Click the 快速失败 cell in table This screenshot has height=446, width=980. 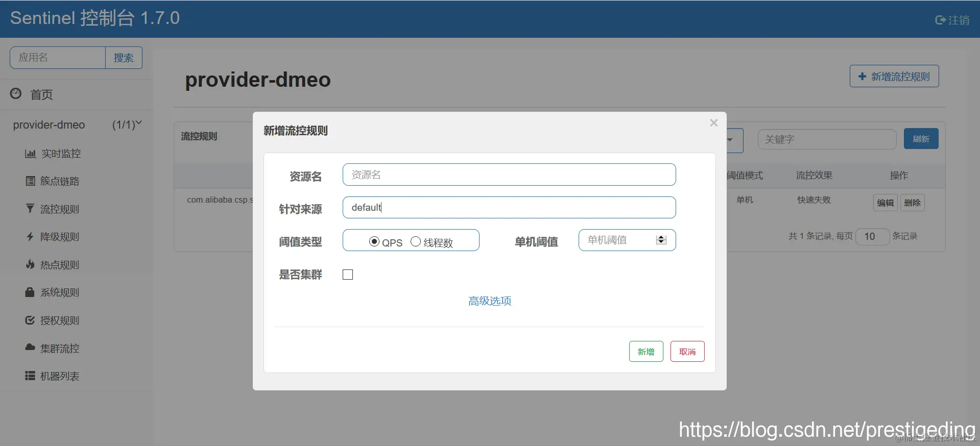point(814,200)
